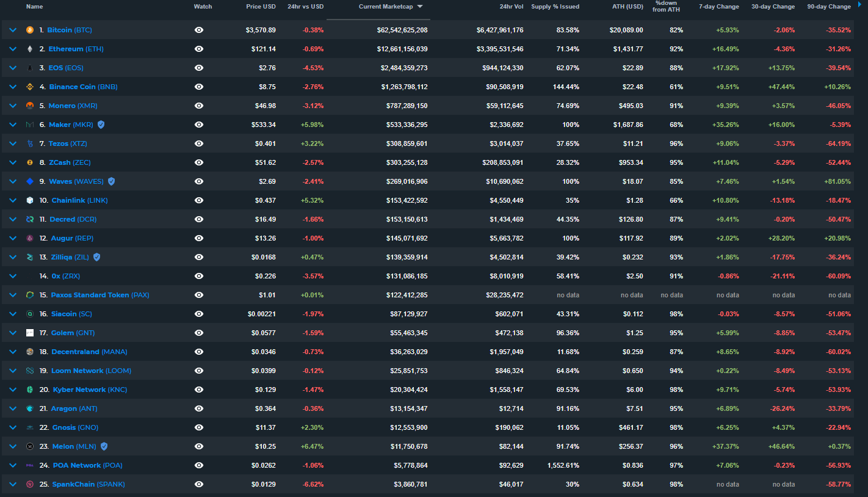Expand the Ethereum row chevron
Viewport: 868px width, 497px height.
[13, 49]
